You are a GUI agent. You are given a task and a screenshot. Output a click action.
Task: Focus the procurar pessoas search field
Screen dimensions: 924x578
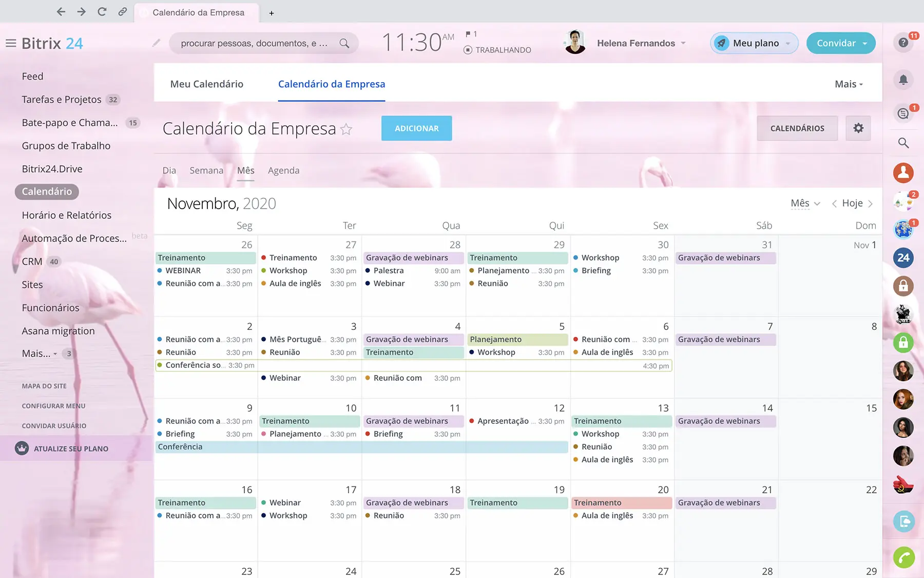coord(254,43)
